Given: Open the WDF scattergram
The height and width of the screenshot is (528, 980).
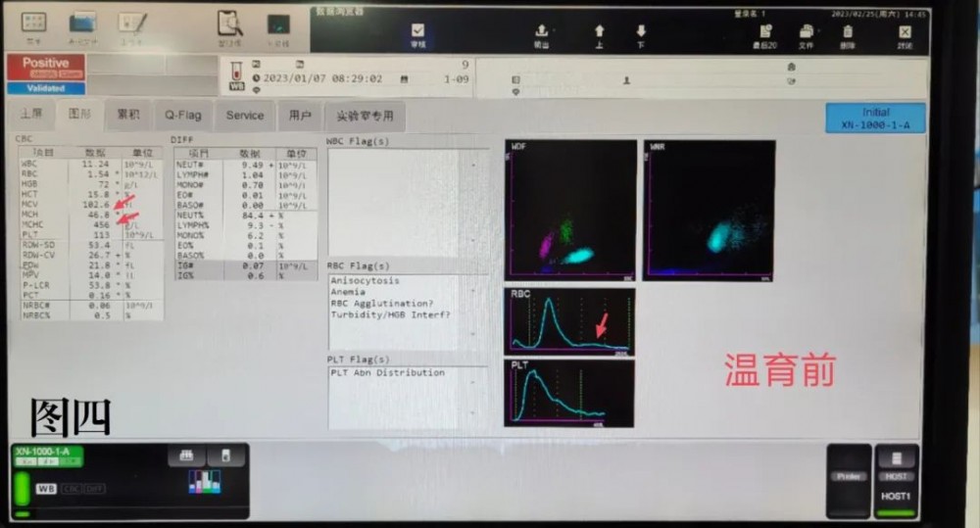Looking at the screenshot, I should [570, 210].
